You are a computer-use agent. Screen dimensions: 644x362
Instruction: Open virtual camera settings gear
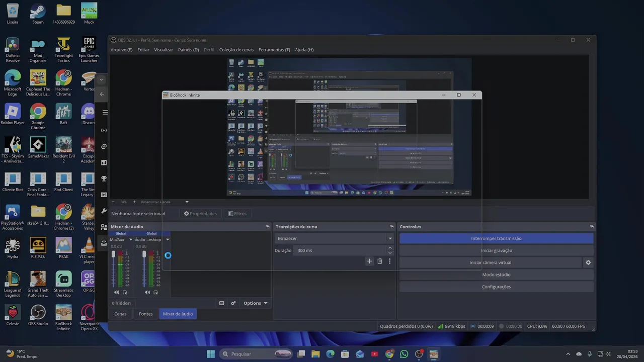588,262
